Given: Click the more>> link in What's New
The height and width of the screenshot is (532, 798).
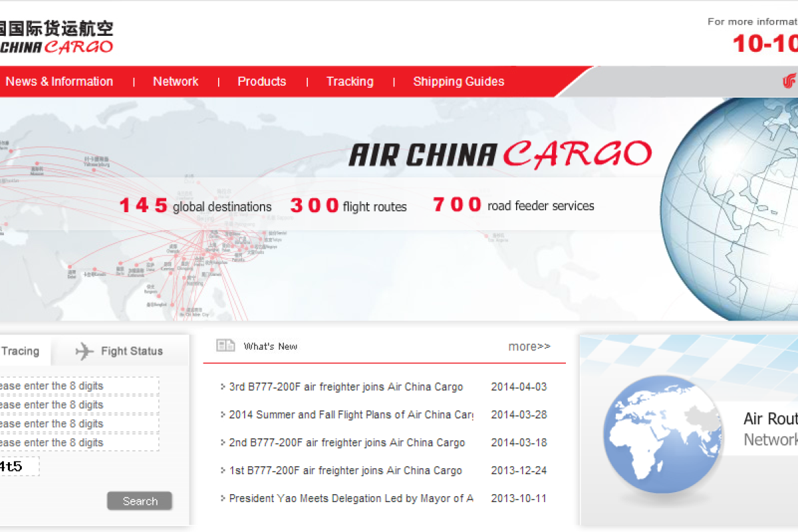Looking at the screenshot, I should pos(529,346).
